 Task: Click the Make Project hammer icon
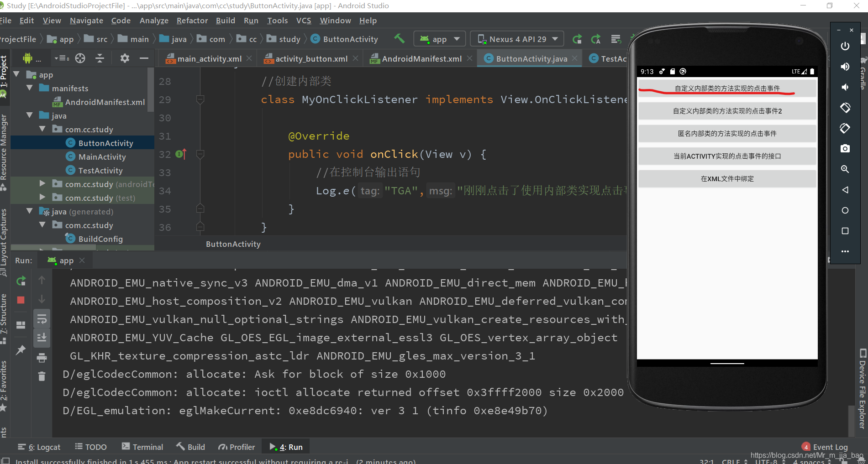coord(400,39)
